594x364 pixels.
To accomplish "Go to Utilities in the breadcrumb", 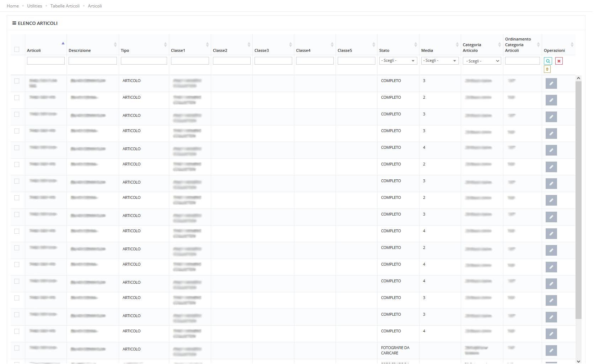I will point(34,6).
